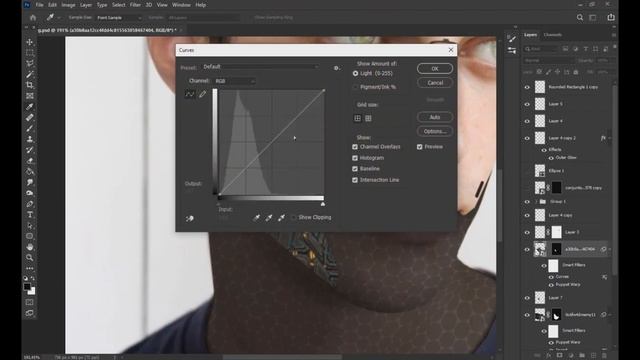Select the Rectangular Marquee tool
Screen dimensions: 640x360
(x=30, y=53)
